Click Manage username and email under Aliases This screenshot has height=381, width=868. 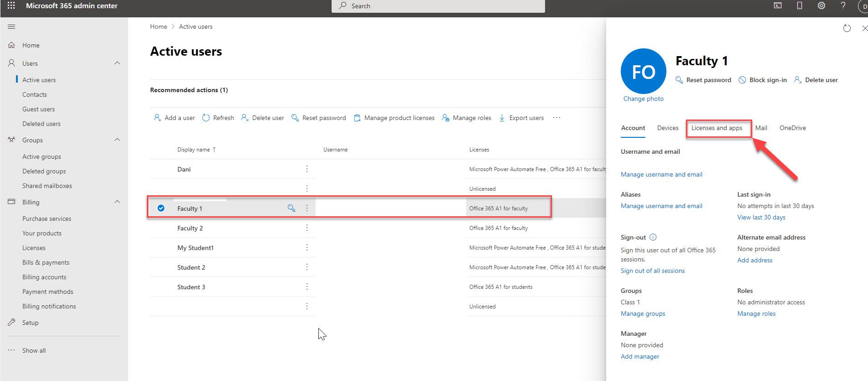click(661, 206)
